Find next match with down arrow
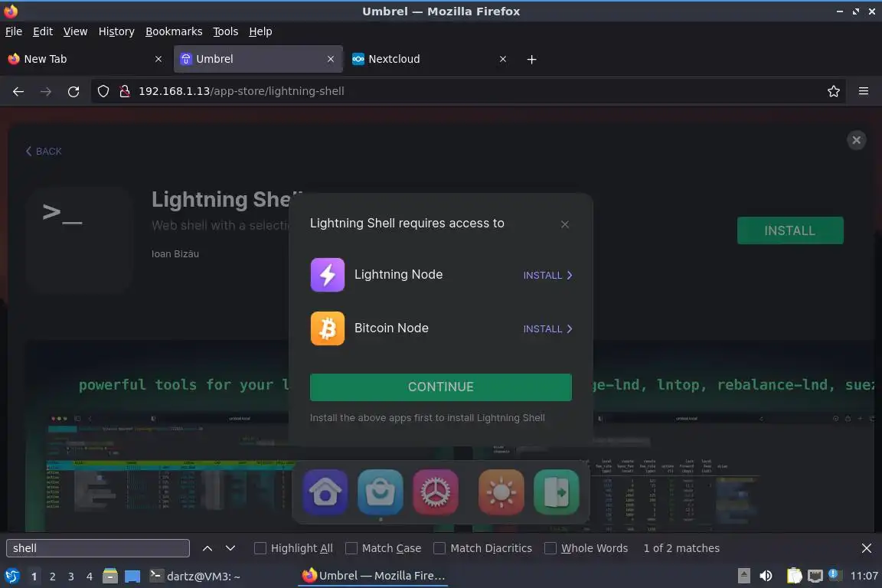Image resolution: width=882 pixels, height=588 pixels. 230,548
